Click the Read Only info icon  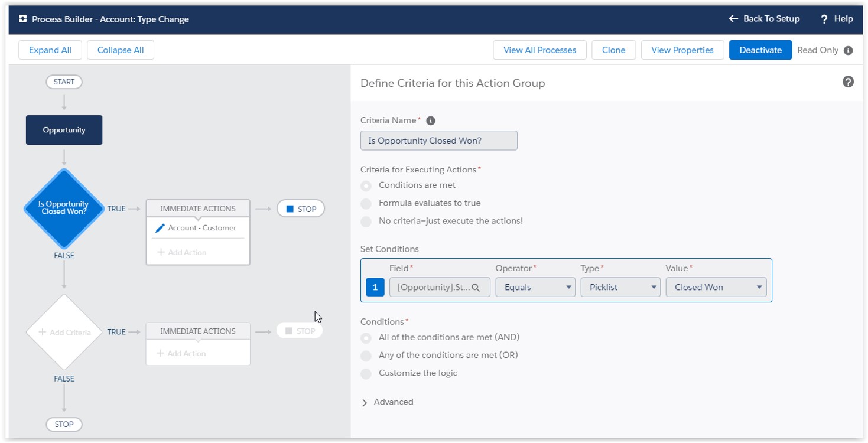tap(848, 50)
